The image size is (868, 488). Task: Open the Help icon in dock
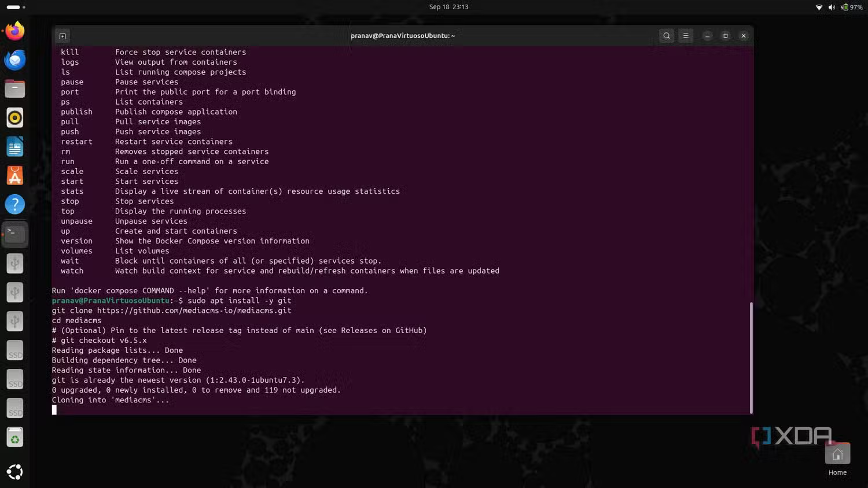click(x=15, y=205)
